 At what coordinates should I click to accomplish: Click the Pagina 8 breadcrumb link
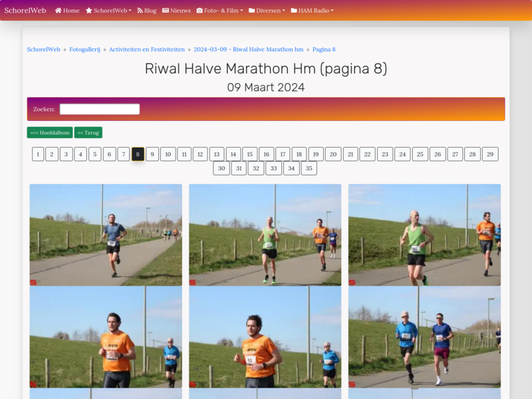pos(324,49)
